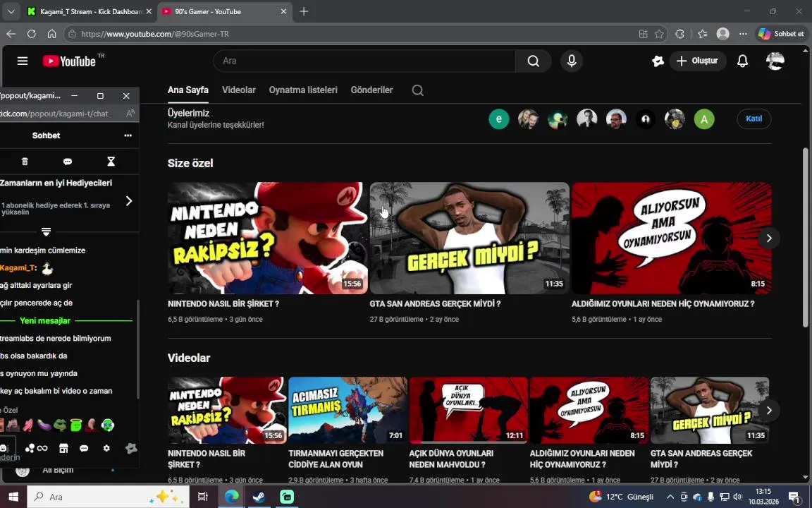Insert the green halo emote in Kick chat
This screenshot has height=508, width=812.
pyautogui.click(x=76, y=425)
